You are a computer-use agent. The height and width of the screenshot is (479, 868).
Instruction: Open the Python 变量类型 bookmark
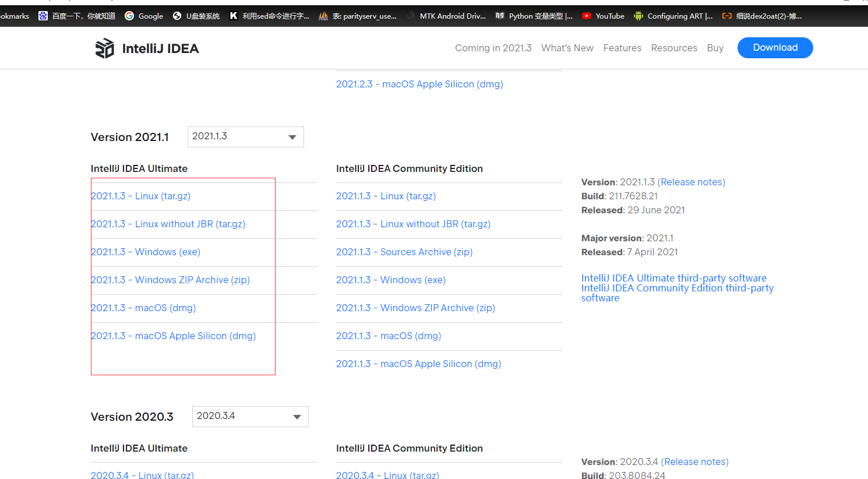coord(534,16)
